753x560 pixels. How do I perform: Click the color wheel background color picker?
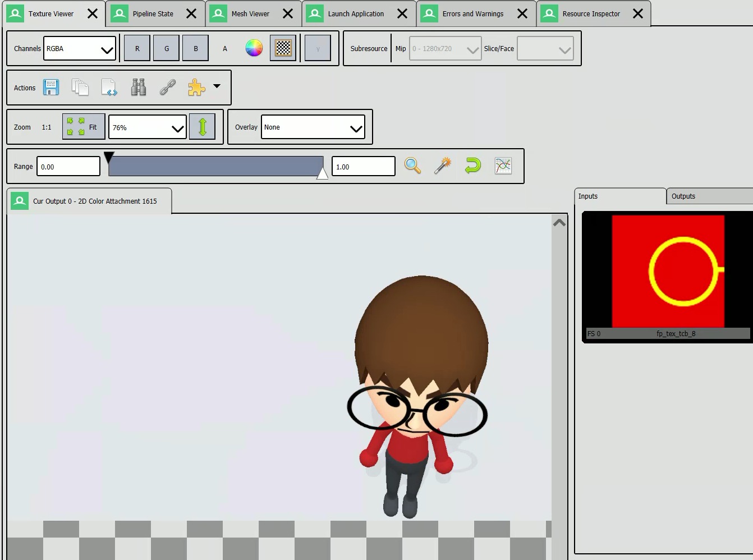[254, 48]
